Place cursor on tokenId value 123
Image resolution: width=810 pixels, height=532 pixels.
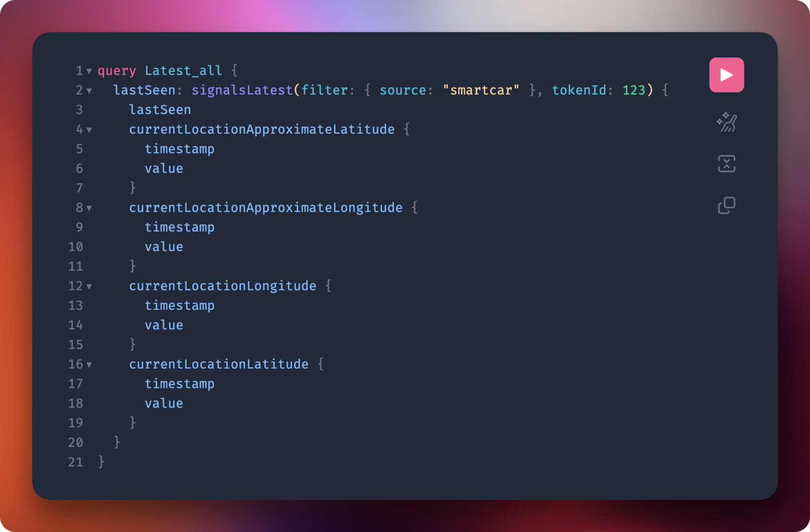(x=634, y=90)
